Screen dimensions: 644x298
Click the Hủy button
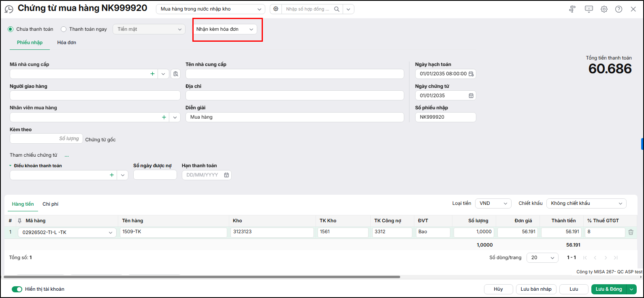pyautogui.click(x=498, y=289)
